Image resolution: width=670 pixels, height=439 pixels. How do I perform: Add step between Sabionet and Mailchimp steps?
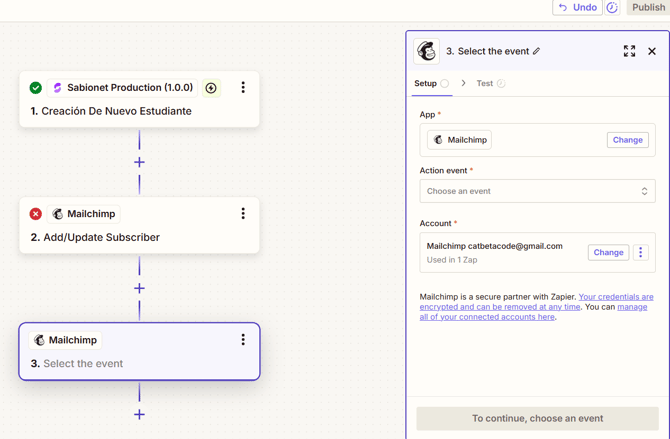click(x=139, y=162)
